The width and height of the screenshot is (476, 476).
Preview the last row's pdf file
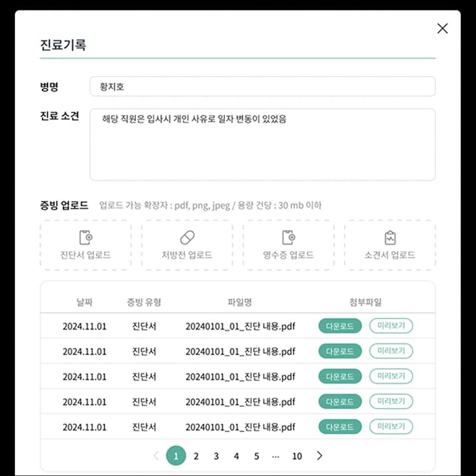(391, 426)
